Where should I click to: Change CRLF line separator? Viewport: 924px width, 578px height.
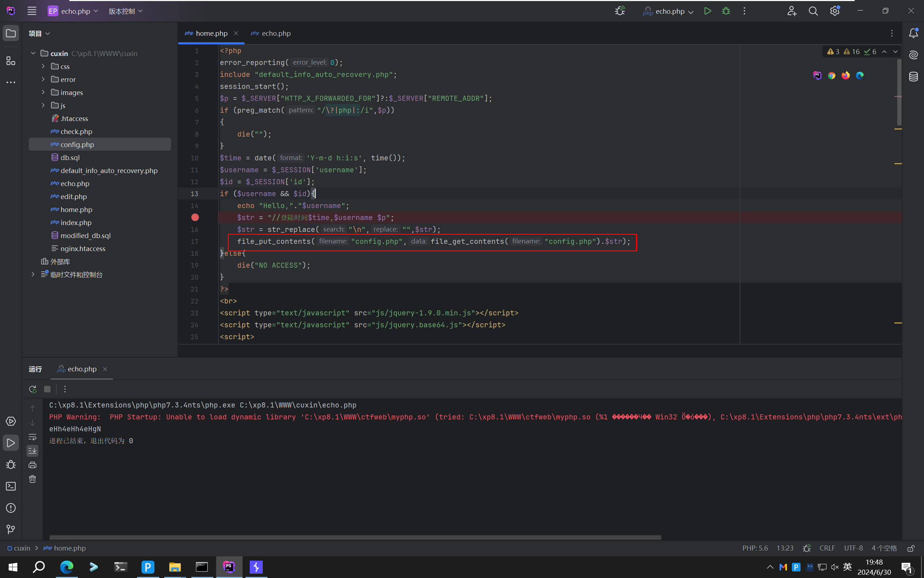click(827, 548)
